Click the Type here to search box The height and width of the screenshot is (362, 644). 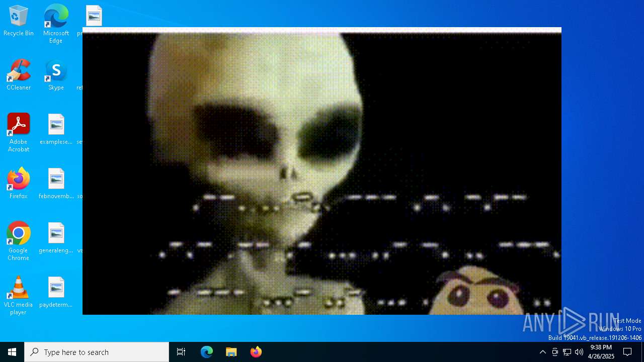coord(97,352)
